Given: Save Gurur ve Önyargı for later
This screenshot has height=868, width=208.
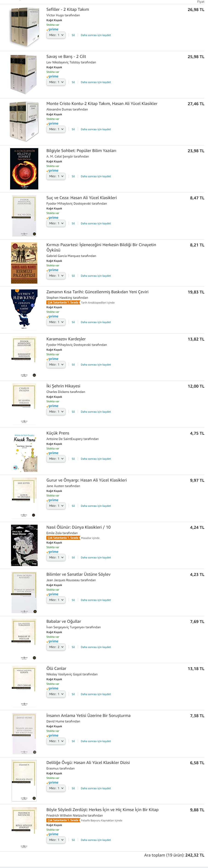Looking at the screenshot, I should [96, 506].
